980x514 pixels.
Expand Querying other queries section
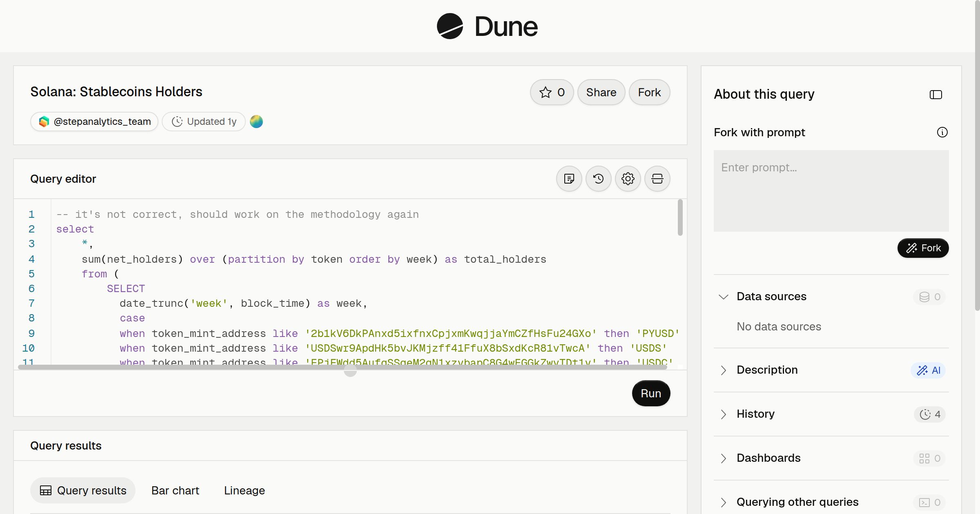tap(723, 502)
